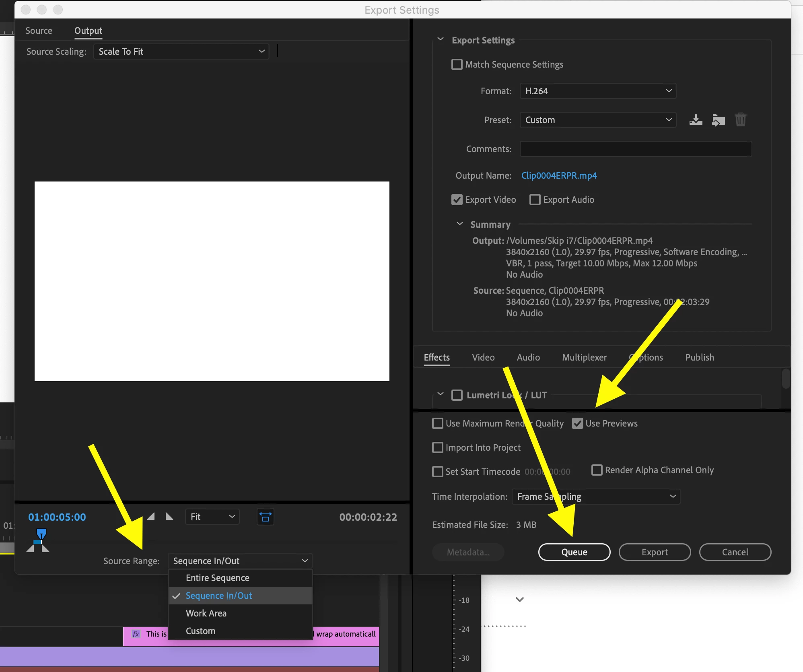The image size is (803, 672).
Task: Check the Export Audio box
Action: tap(535, 200)
